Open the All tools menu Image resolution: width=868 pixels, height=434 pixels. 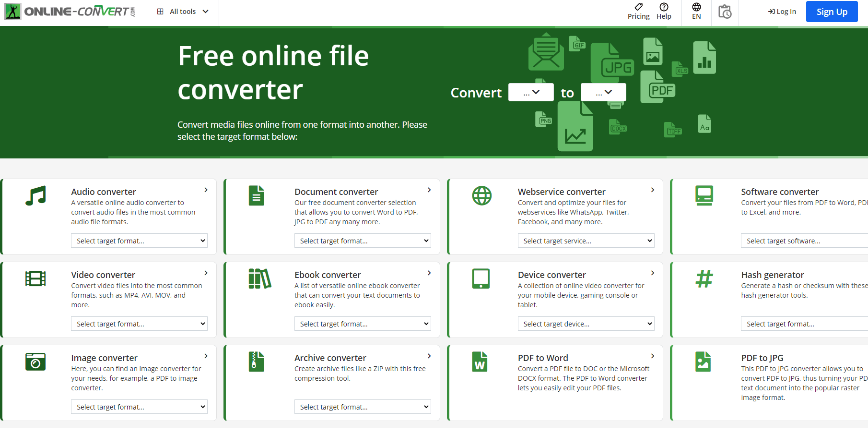pos(183,12)
